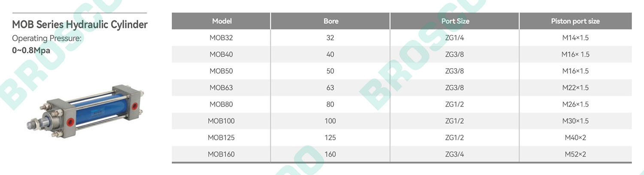Select the MOB Series Hydraulic Cylinder heading
The image size is (644, 175).
click(80, 24)
